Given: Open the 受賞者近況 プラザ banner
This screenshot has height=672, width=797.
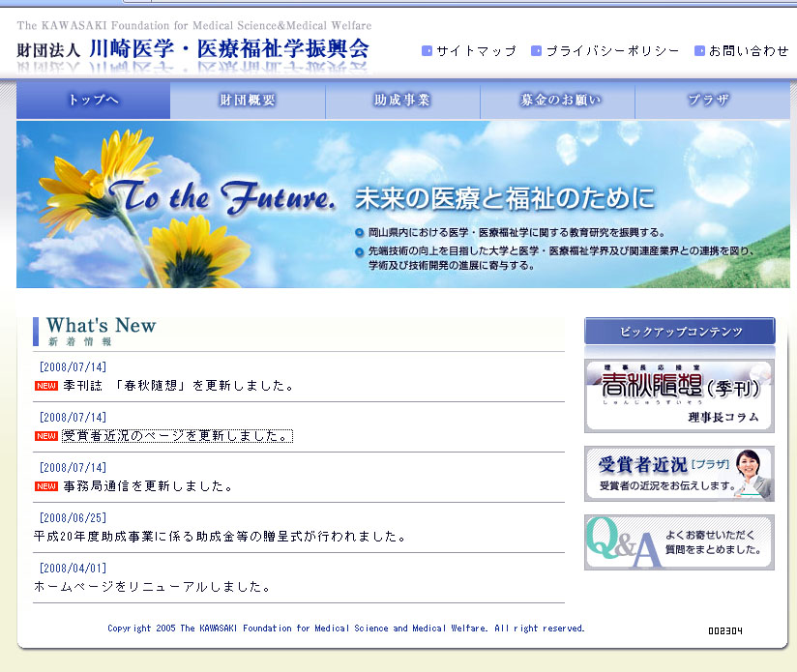Looking at the screenshot, I should click(679, 474).
